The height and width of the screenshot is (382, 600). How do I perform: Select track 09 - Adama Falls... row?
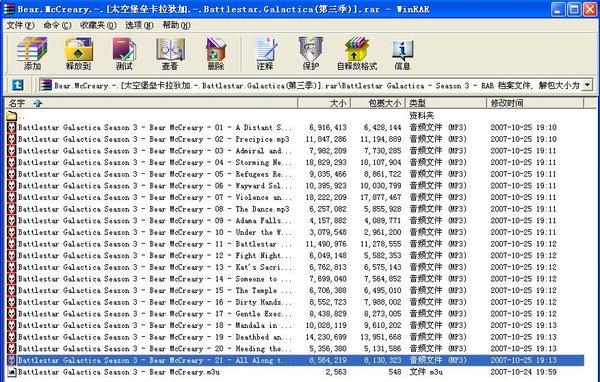295,220
